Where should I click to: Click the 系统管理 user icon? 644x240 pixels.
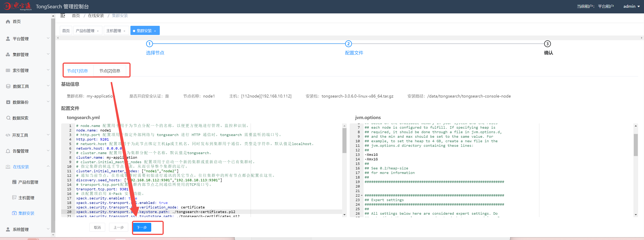(x=8, y=229)
